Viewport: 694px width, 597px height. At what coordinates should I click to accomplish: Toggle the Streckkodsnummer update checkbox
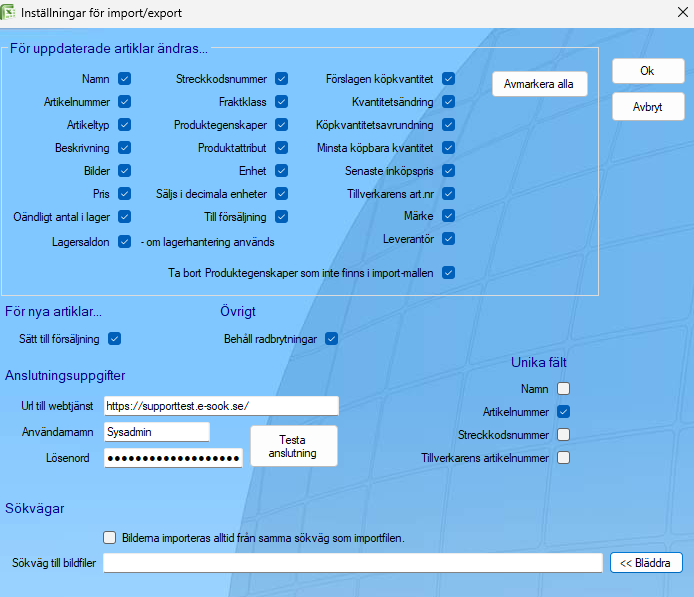point(281,79)
